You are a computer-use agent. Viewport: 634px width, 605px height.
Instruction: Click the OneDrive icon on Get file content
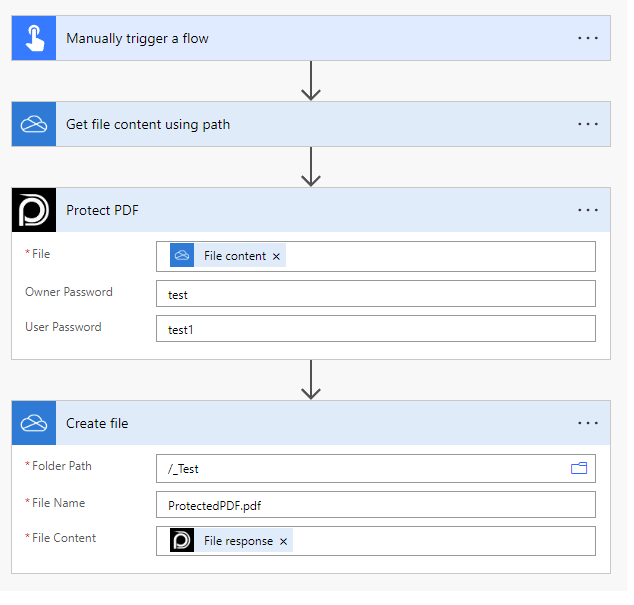34,124
